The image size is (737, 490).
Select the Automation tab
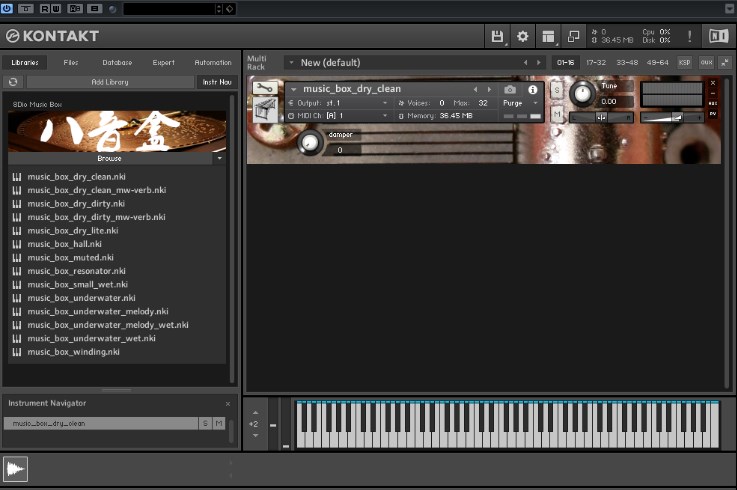point(212,63)
